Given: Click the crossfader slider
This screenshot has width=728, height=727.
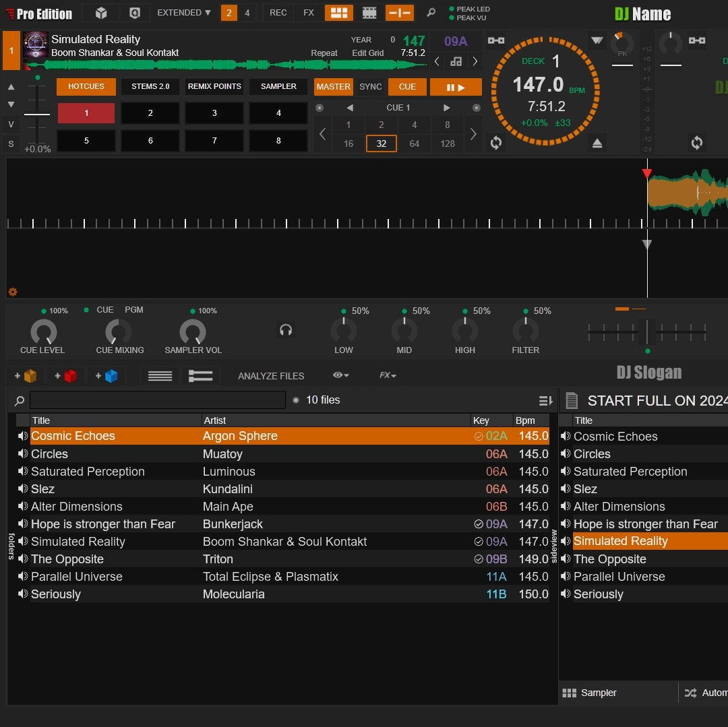Looking at the screenshot, I should click(647, 331).
